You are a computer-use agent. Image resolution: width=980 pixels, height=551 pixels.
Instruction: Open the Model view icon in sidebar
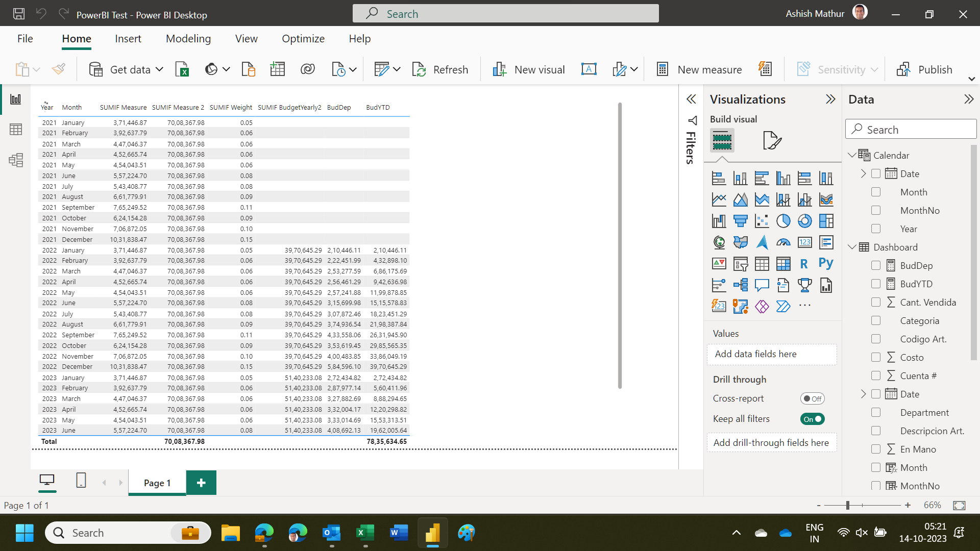16,160
